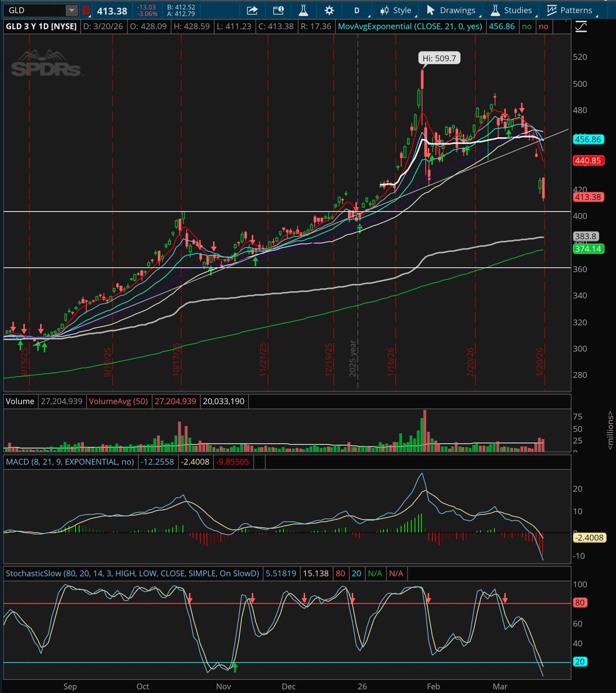
Task: Click the 9/19/25 expiration date marker
Action: 108,362
